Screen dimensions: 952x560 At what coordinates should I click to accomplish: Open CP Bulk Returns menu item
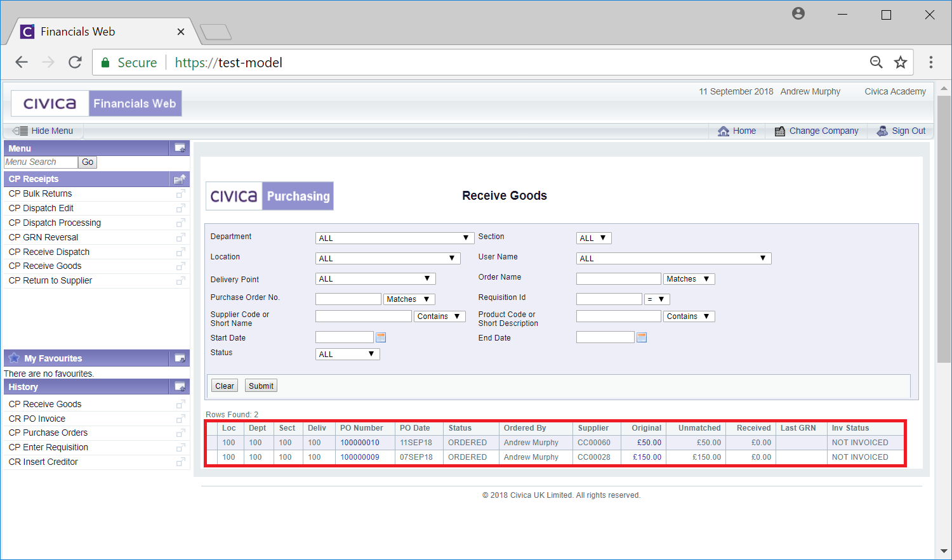tap(41, 193)
